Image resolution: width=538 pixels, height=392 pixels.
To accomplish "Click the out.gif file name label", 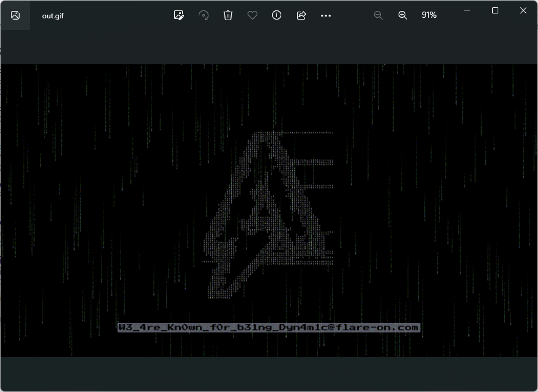I will coord(53,15).
